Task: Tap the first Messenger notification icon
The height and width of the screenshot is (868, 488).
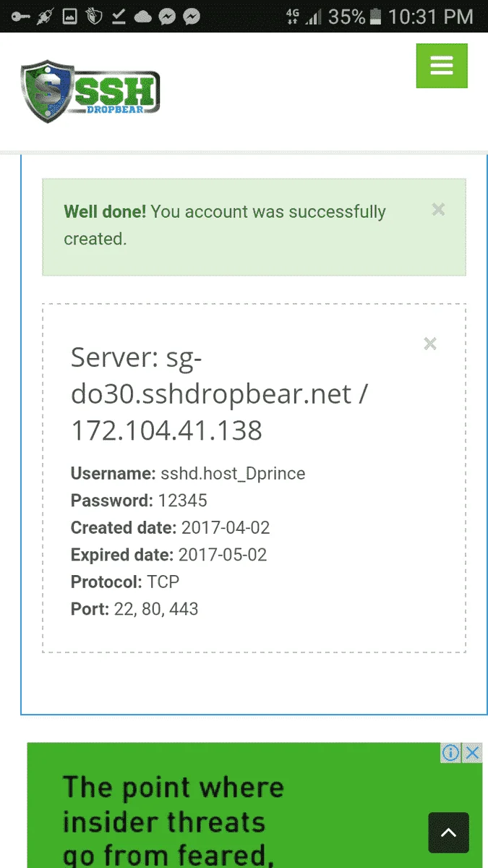Action: tap(167, 17)
